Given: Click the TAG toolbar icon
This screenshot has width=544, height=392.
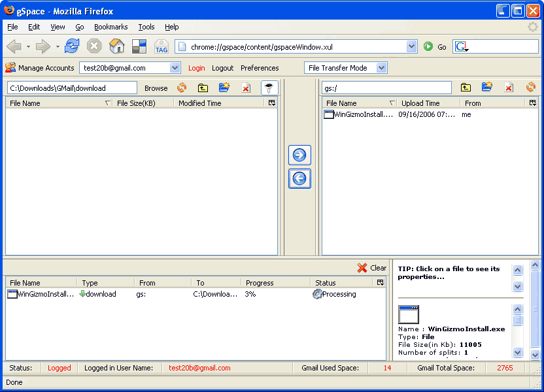Looking at the screenshot, I should pyautogui.click(x=161, y=46).
